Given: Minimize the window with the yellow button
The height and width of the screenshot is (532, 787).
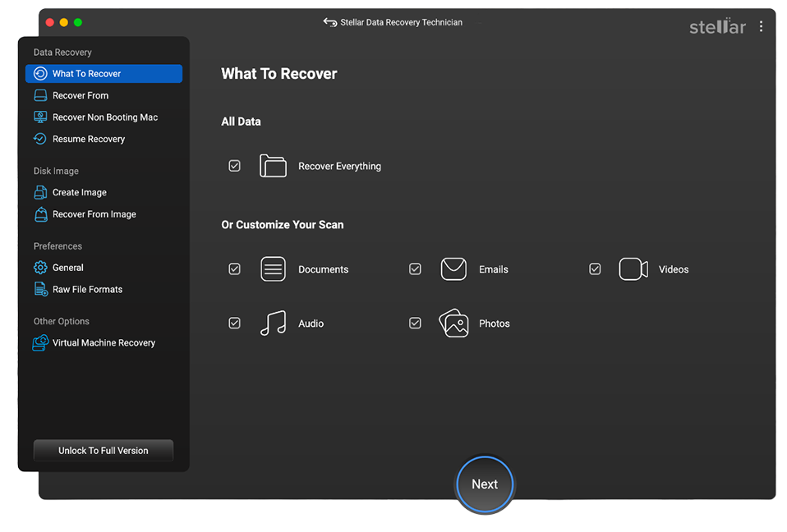Looking at the screenshot, I should 64,22.
